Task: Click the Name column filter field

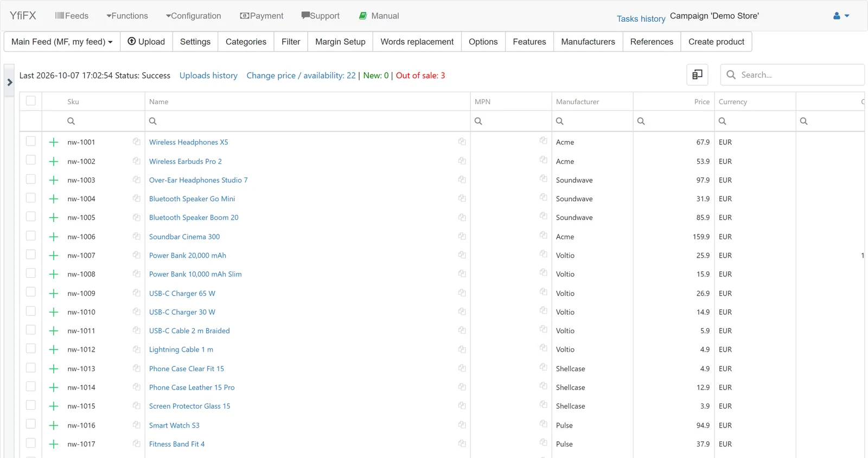Action: [308, 121]
